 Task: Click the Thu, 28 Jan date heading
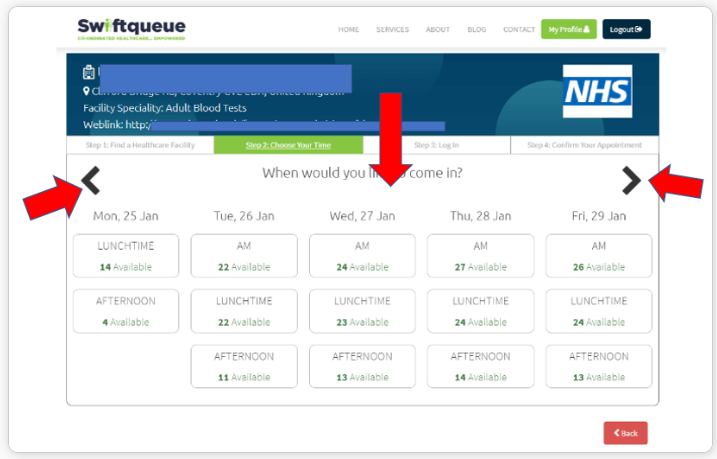pos(481,216)
